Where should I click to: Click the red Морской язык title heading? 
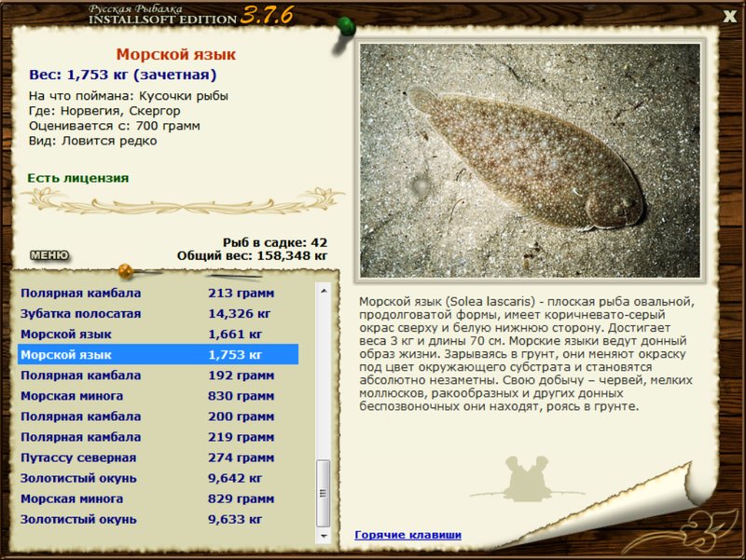coord(176,54)
